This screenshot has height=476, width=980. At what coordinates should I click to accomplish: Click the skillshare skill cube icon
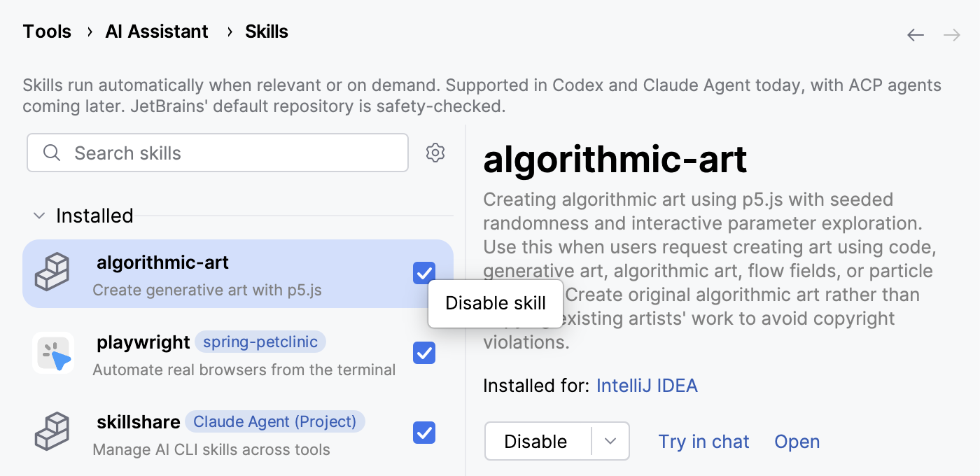(x=52, y=432)
